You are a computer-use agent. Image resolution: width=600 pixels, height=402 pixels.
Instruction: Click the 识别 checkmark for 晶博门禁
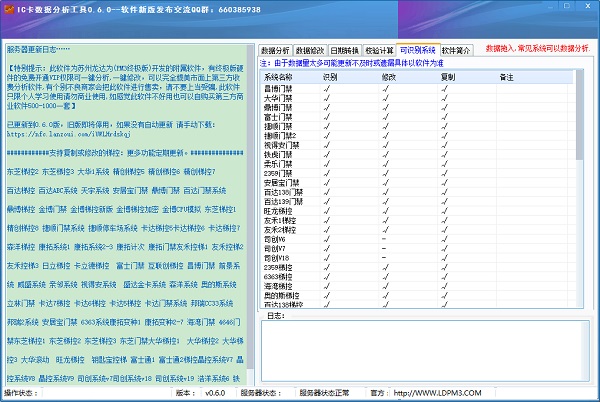click(x=326, y=88)
